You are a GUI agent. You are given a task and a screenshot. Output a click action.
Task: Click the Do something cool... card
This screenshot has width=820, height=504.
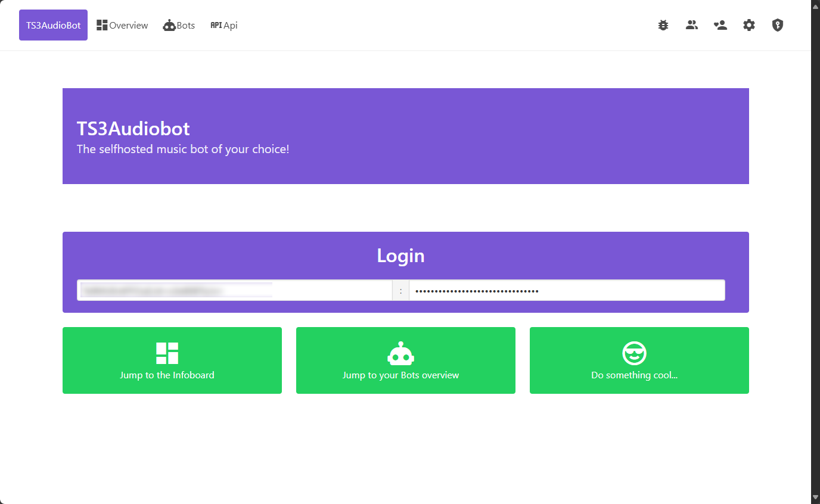[639, 360]
